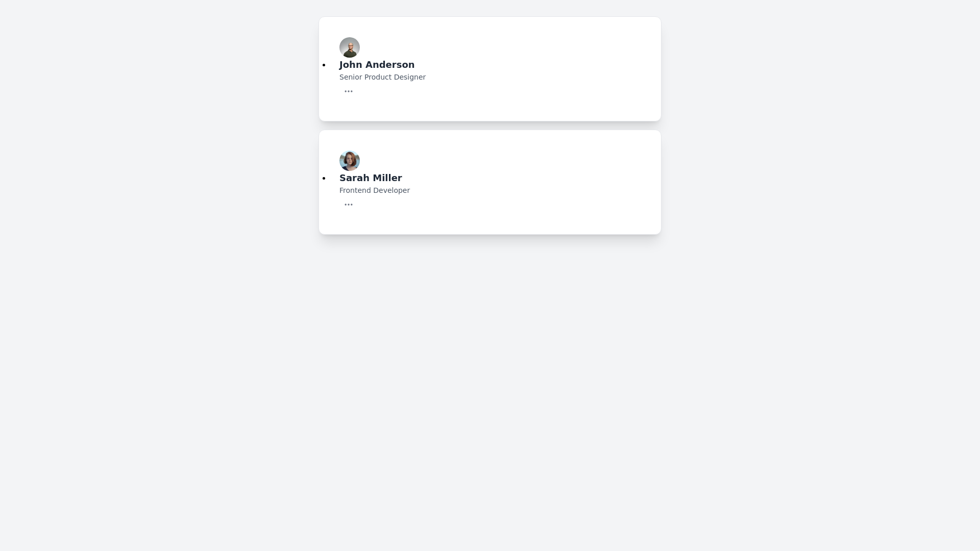The width and height of the screenshot is (980, 551).
Task: Click the Senior Product Designer role text
Action: click(x=382, y=77)
